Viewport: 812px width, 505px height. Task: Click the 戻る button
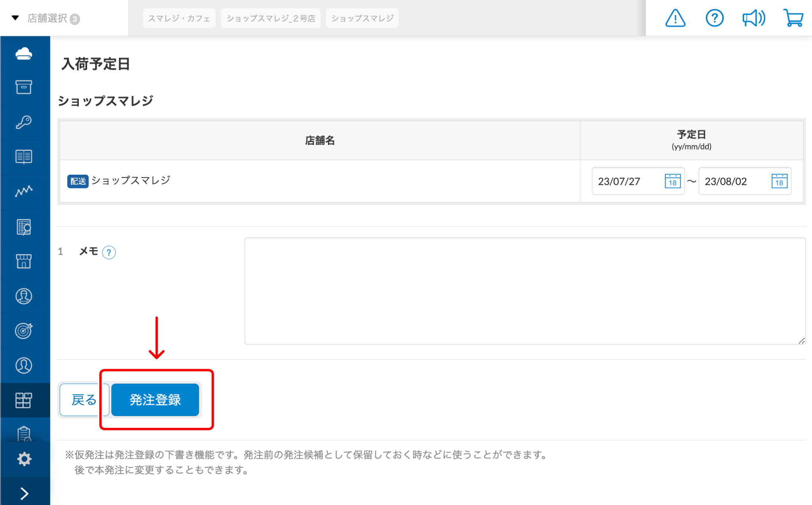coord(84,400)
